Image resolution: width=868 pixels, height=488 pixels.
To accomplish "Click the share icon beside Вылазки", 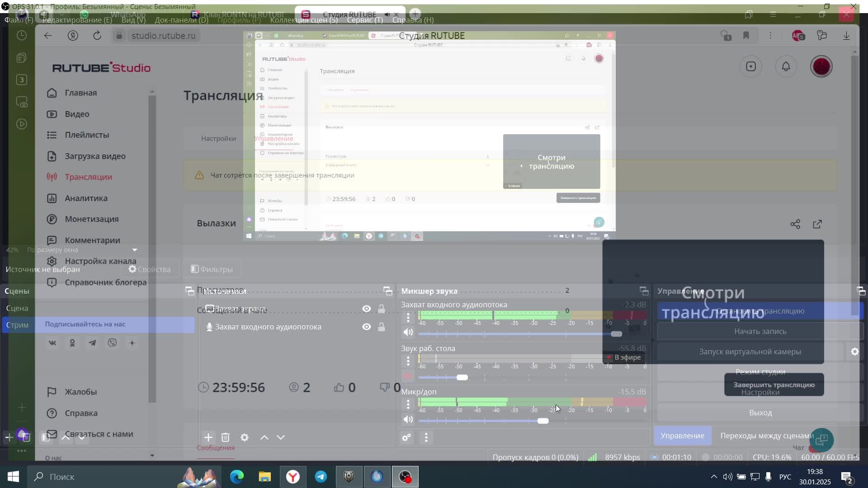I will coord(795,224).
